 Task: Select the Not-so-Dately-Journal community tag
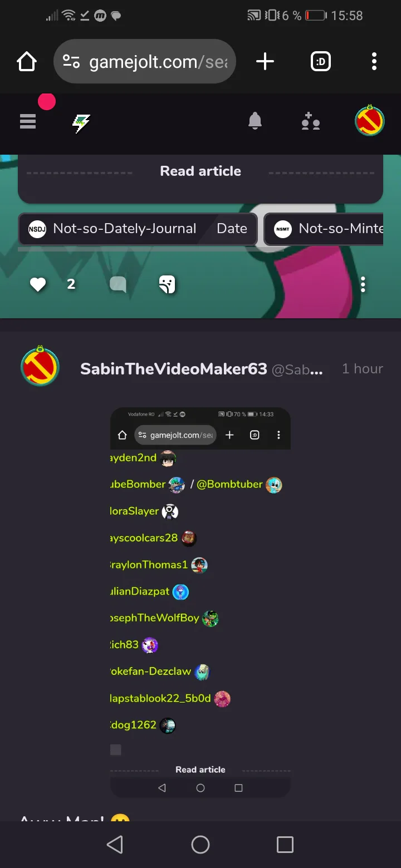tap(138, 229)
